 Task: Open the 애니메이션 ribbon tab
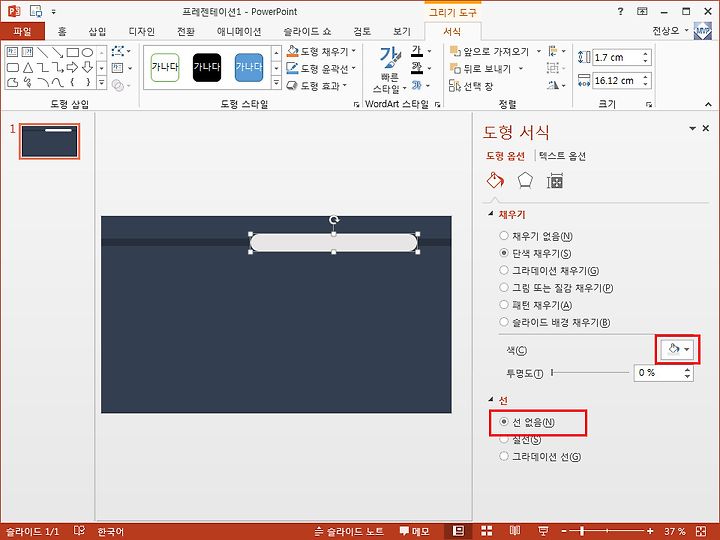239,32
